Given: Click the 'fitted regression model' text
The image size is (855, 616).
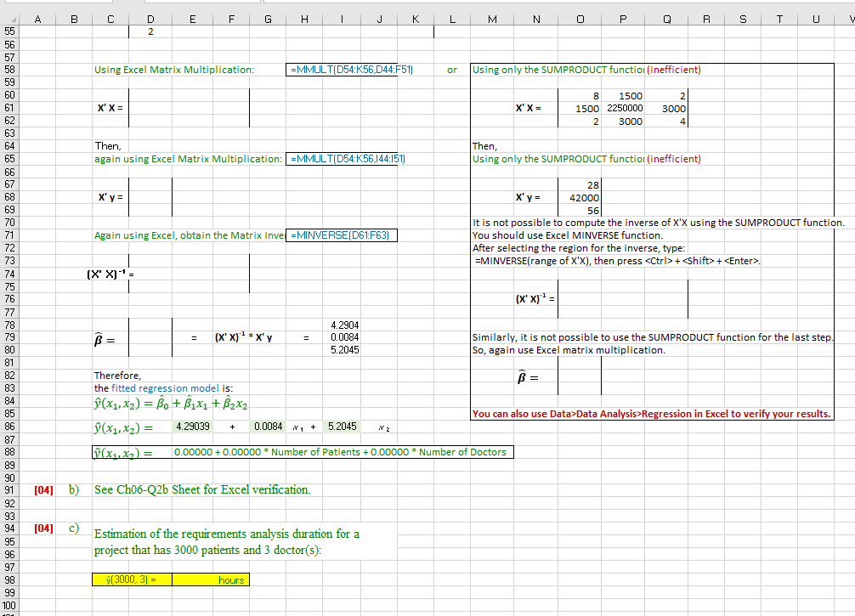Looking at the screenshot, I should click(x=165, y=388).
